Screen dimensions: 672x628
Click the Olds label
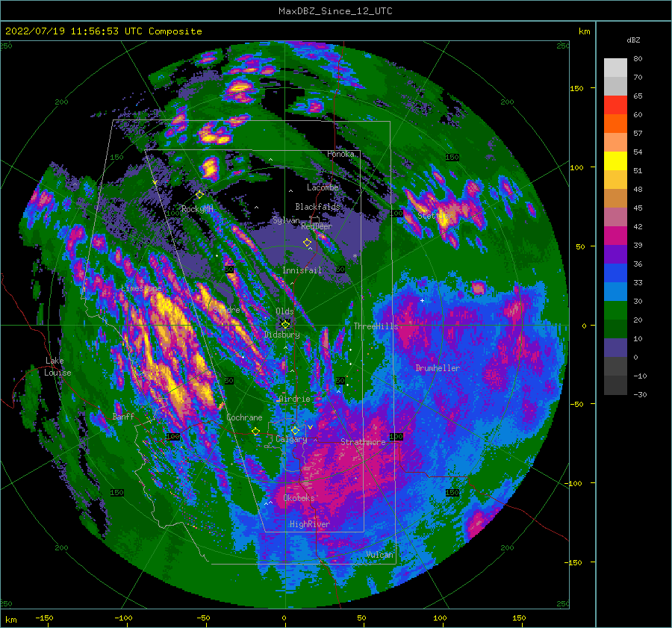[x=284, y=311]
